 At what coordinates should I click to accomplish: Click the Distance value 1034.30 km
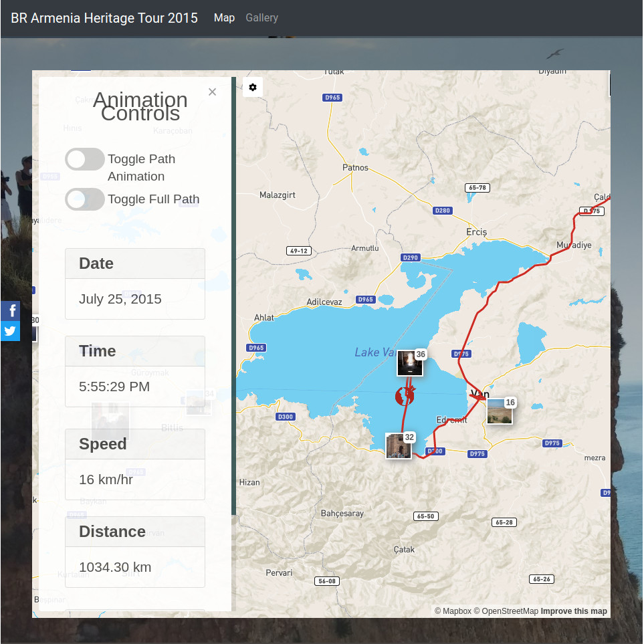tap(115, 567)
